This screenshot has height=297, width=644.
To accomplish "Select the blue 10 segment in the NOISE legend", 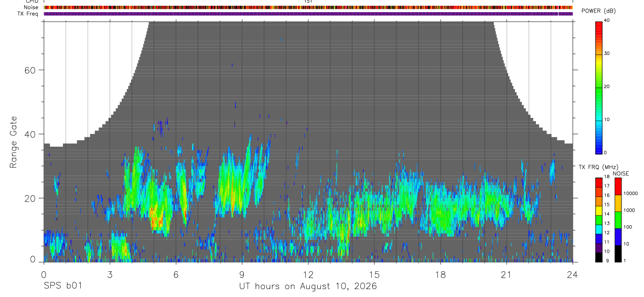I will coord(617,237).
